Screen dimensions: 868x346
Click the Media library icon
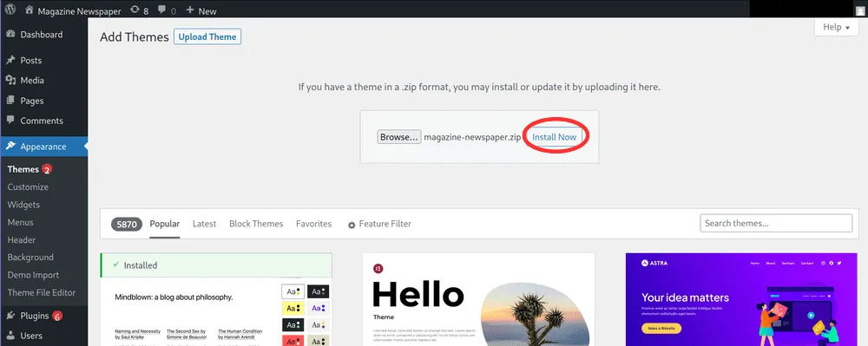pos(10,80)
